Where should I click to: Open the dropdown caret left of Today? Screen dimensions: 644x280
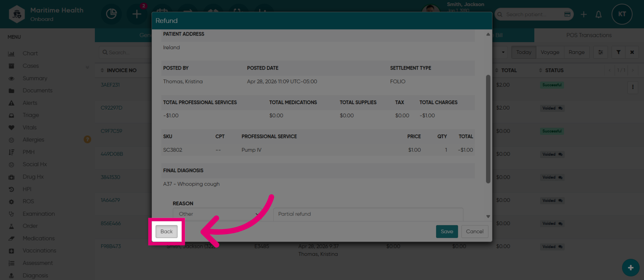[503, 52]
